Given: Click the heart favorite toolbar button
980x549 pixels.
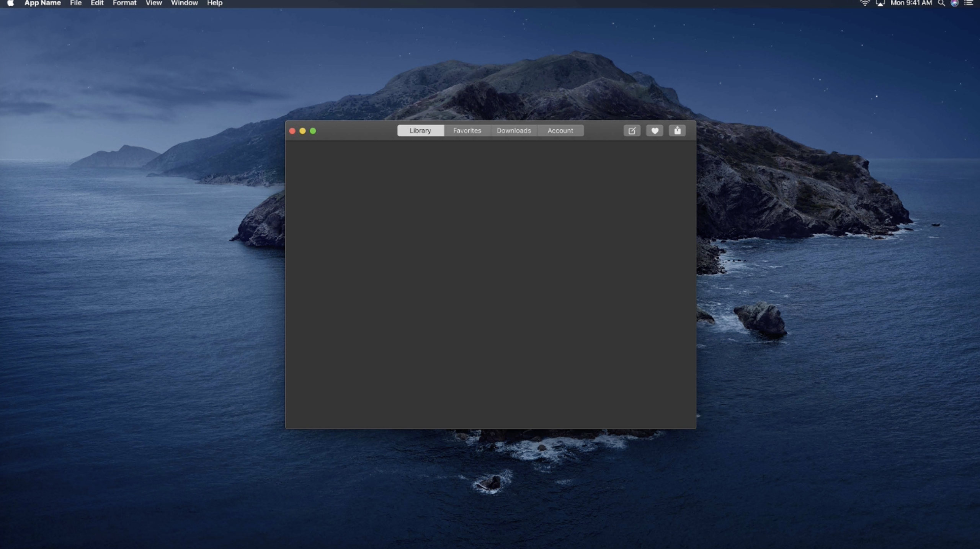Looking at the screenshot, I should [x=655, y=131].
